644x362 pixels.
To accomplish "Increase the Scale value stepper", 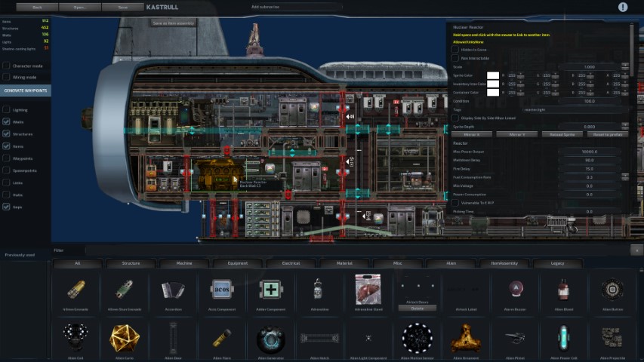I will pos(624,66).
